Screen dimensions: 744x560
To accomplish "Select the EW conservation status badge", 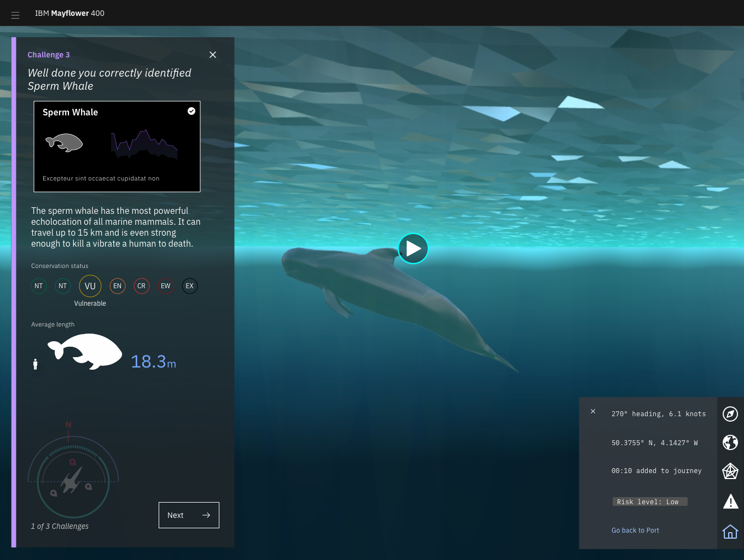I will 166,286.
